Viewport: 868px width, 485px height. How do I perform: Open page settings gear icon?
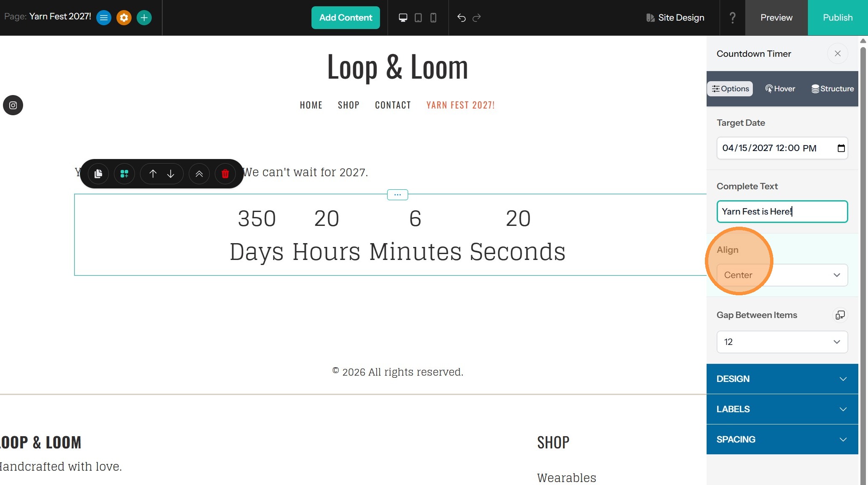point(124,18)
